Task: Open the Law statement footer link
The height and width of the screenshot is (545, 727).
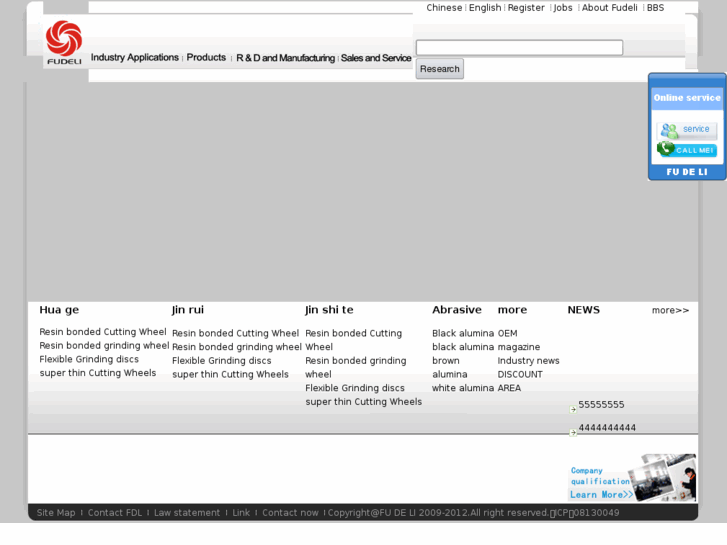Action: [187, 513]
